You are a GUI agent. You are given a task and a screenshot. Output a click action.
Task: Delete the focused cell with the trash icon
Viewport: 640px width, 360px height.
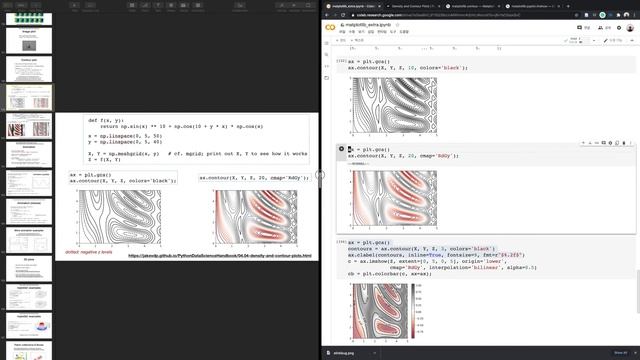(624, 143)
